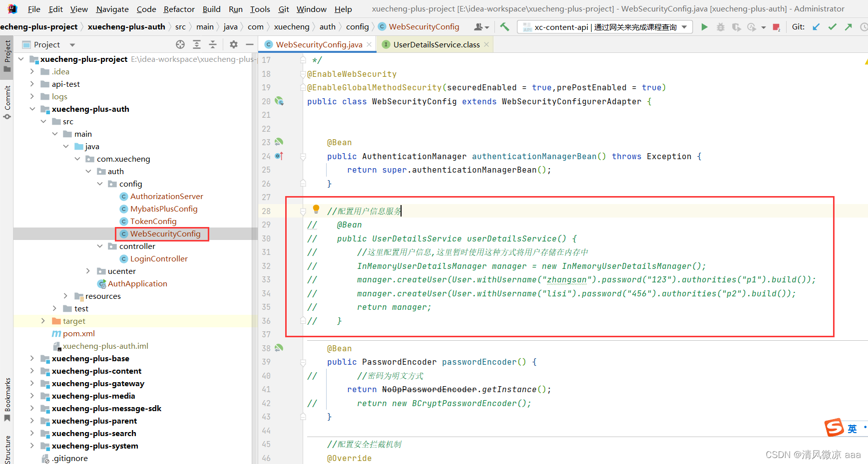Switch to WebSecurityConfig.java tab

coord(319,44)
